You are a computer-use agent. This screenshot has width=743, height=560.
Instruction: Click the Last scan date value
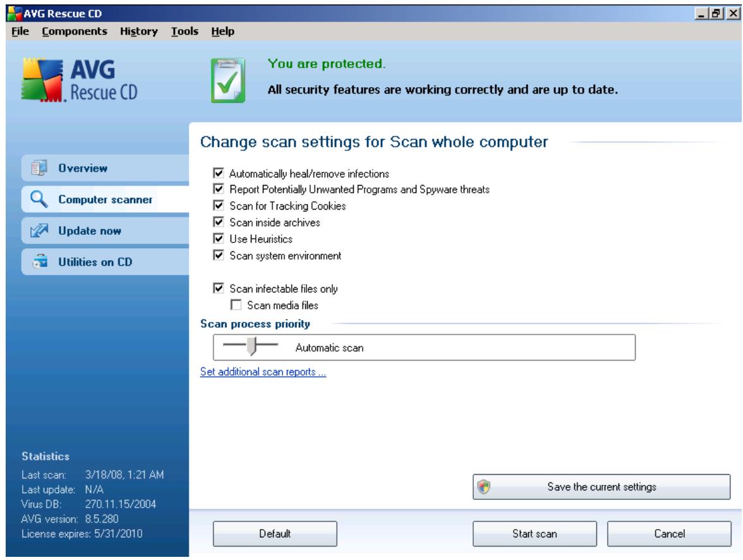coord(124,474)
